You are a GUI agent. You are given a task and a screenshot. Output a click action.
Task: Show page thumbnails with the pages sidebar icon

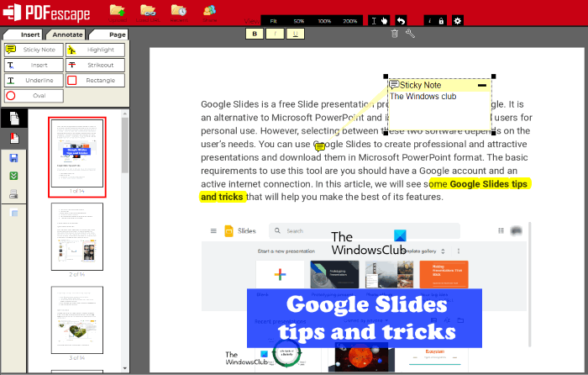[14, 119]
